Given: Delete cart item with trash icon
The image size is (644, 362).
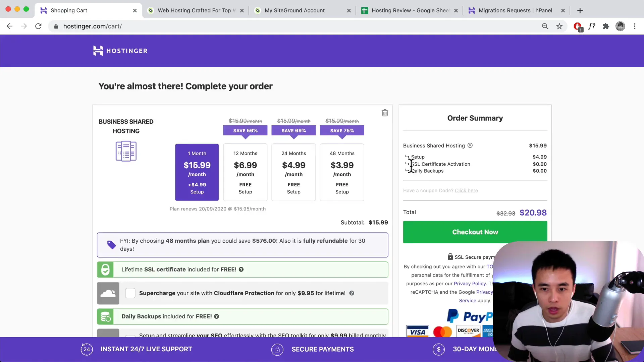Looking at the screenshot, I should click(x=385, y=113).
